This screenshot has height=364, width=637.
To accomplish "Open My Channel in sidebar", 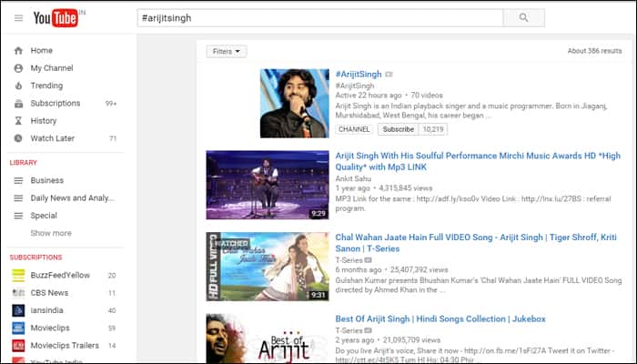I will pos(52,68).
